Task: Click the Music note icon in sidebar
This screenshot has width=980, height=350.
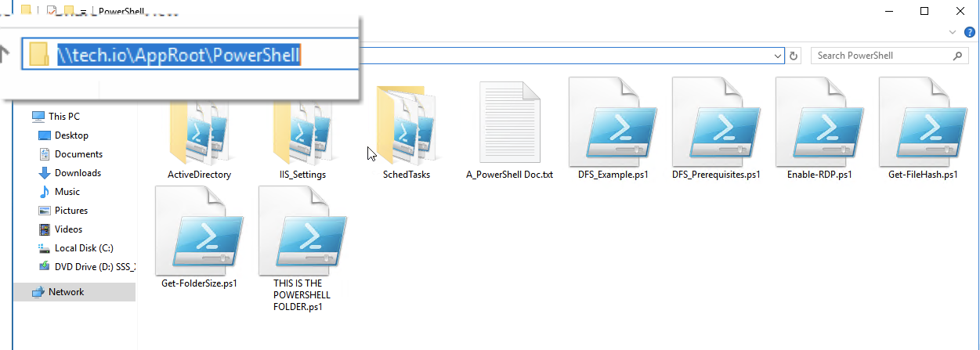Action: (x=45, y=192)
